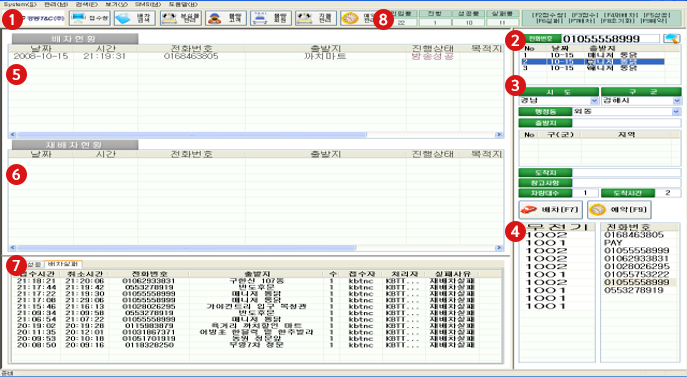Click the red car 배차[F7] button
This screenshot has height=377, width=687.
coord(550,210)
